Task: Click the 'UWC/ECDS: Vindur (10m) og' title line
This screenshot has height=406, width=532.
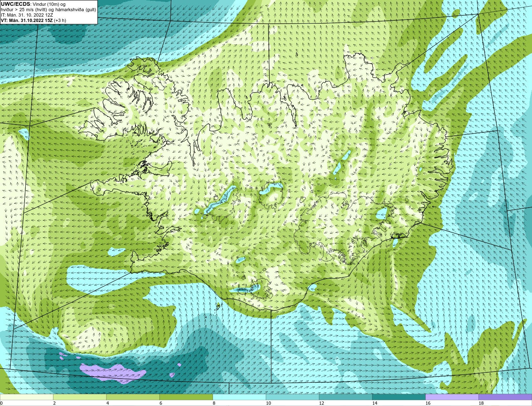Action: tap(33, 4)
